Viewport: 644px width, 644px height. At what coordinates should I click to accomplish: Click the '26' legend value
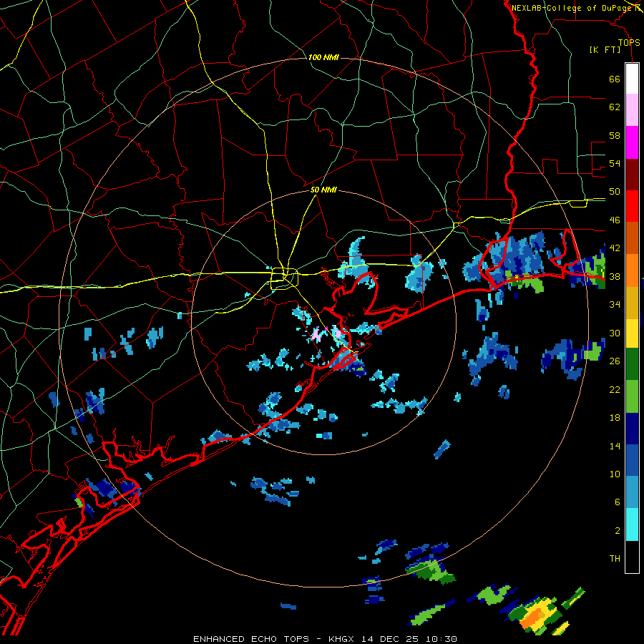615,361
